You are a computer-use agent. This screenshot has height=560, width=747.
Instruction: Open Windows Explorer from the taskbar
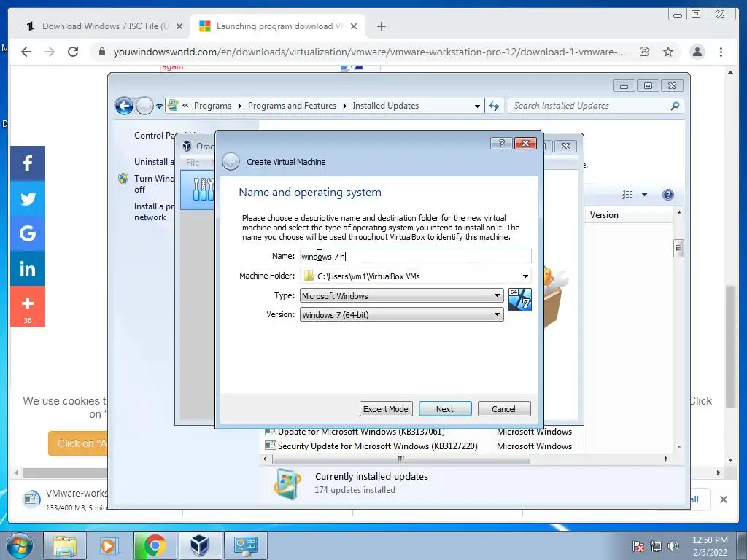(65, 545)
